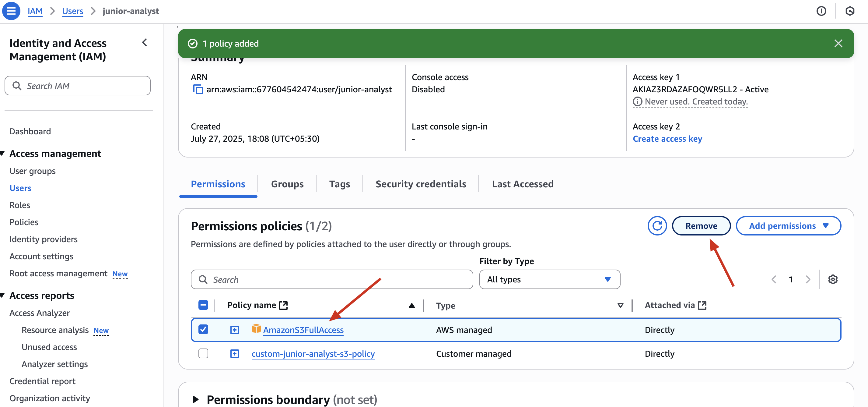Expand the custom-junior-analyst-s3-policy details
The height and width of the screenshot is (407, 868).
click(x=235, y=353)
